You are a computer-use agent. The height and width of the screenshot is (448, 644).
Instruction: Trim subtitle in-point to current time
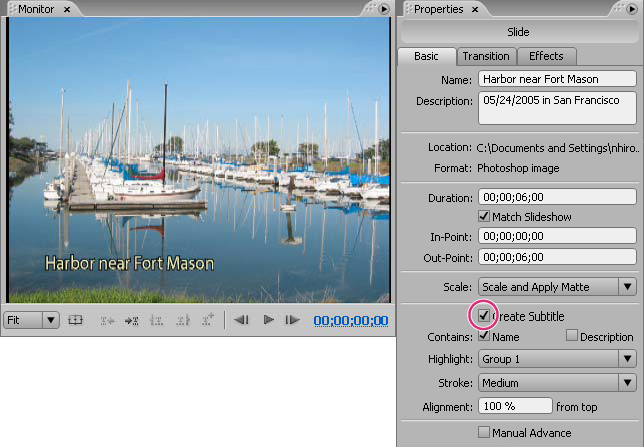(157, 320)
